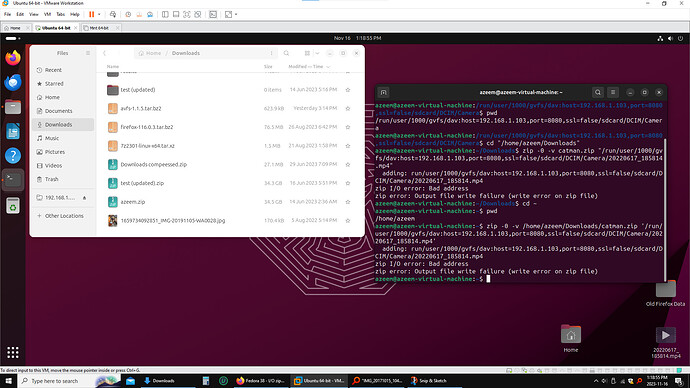Image resolution: width=690 pixels, height=388 pixels.
Task: Star the firefox-116.0.3.tar.bz2 file
Action: coord(348,127)
